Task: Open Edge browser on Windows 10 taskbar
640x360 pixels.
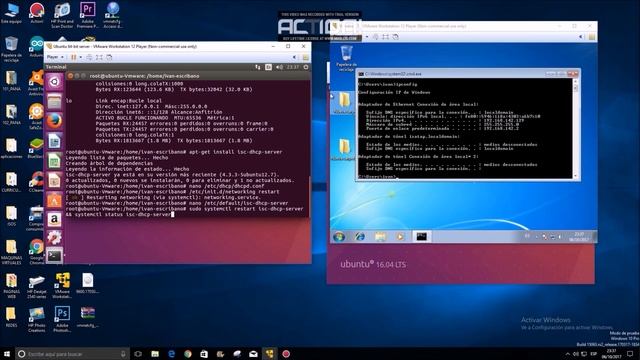Action: coord(171,354)
